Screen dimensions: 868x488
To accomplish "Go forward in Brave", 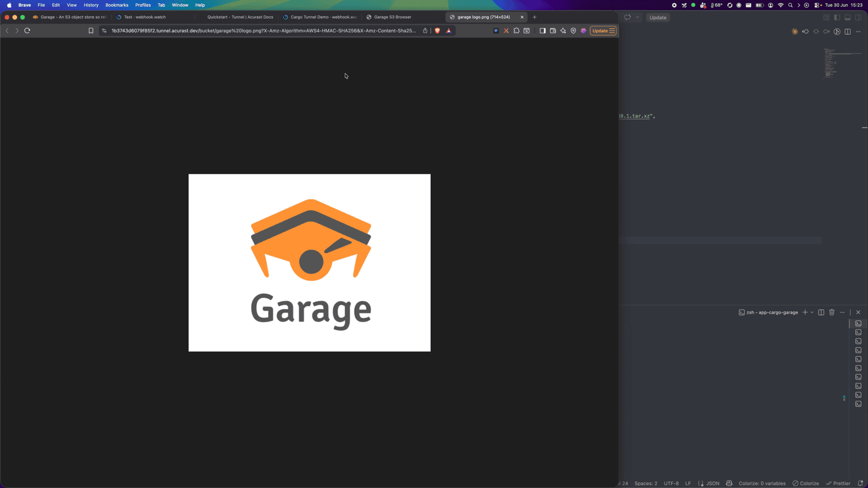I will coord(17,30).
